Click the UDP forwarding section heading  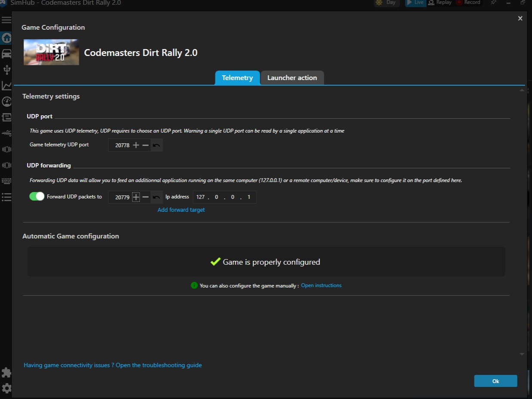49,165
